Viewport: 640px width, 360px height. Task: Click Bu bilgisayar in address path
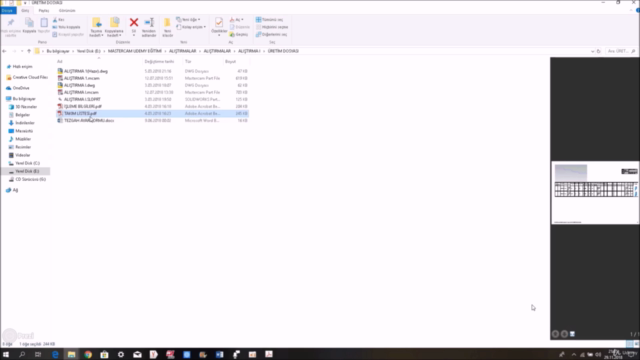[58, 51]
